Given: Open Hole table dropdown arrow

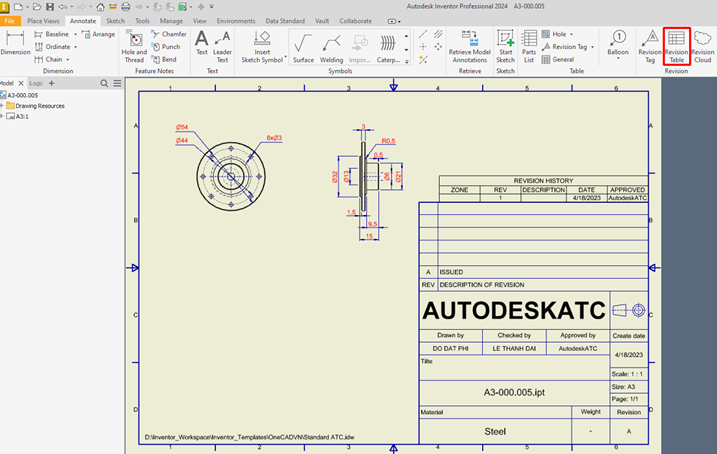Looking at the screenshot, I should (x=572, y=34).
